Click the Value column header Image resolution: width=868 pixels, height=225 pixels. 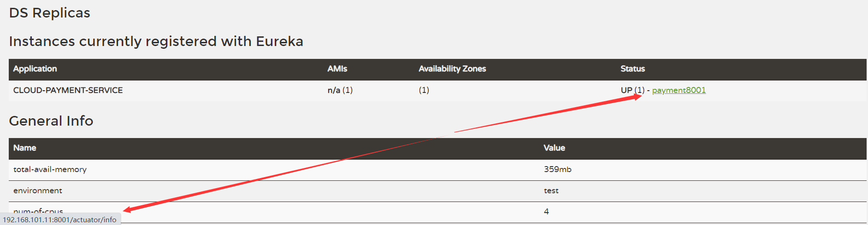pos(554,148)
